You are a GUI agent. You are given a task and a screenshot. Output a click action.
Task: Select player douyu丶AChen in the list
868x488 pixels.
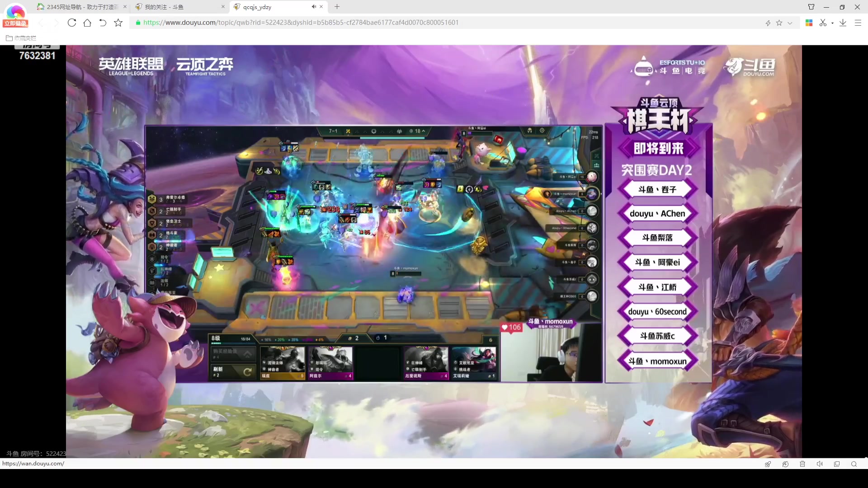(657, 213)
